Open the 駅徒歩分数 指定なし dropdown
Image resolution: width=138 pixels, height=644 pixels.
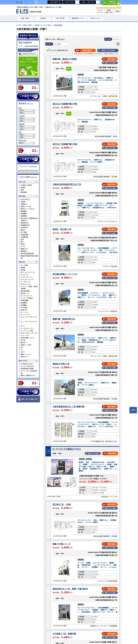pos(26,143)
